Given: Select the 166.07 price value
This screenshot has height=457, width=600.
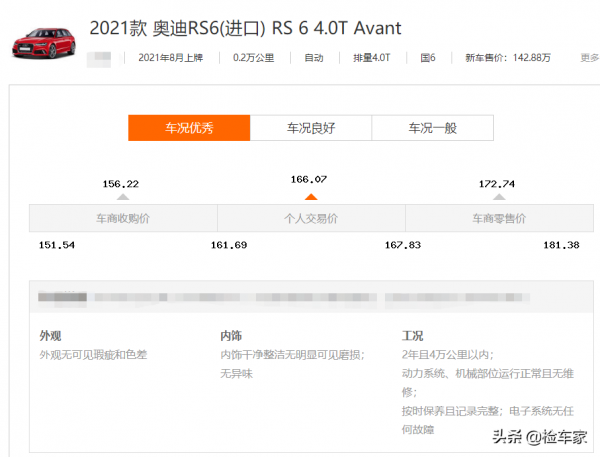Looking at the screenshot, I should [x=309, y=180].
